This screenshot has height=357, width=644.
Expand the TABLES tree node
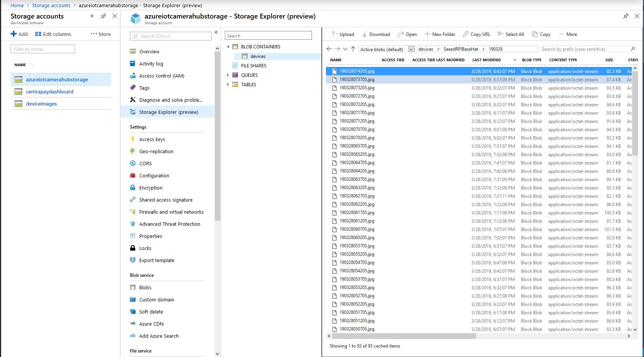pos(228,84)
